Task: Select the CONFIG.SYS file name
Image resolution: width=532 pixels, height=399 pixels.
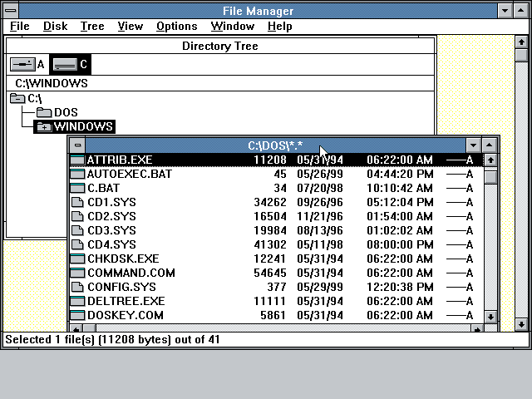Action: pyautogui.click(x=121, y=287)
